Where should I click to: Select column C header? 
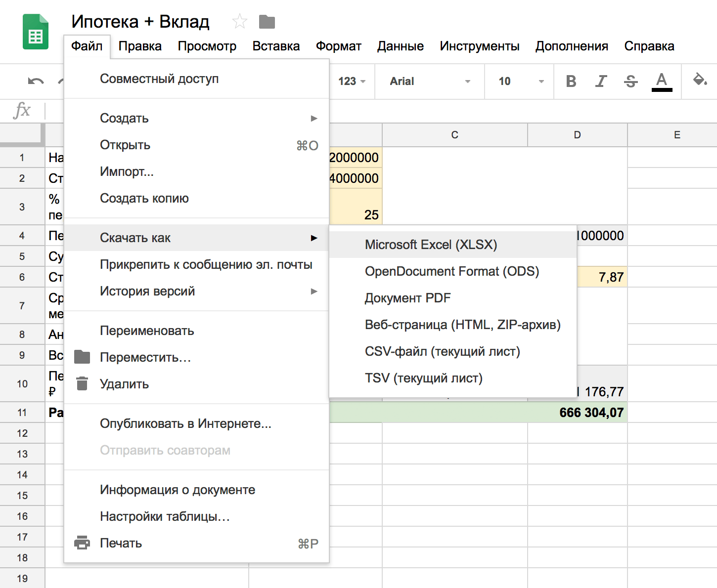(x=455, y=135)
